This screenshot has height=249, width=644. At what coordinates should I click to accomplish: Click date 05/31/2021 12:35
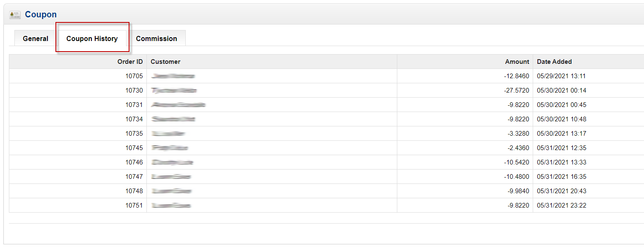pos(561,148)
